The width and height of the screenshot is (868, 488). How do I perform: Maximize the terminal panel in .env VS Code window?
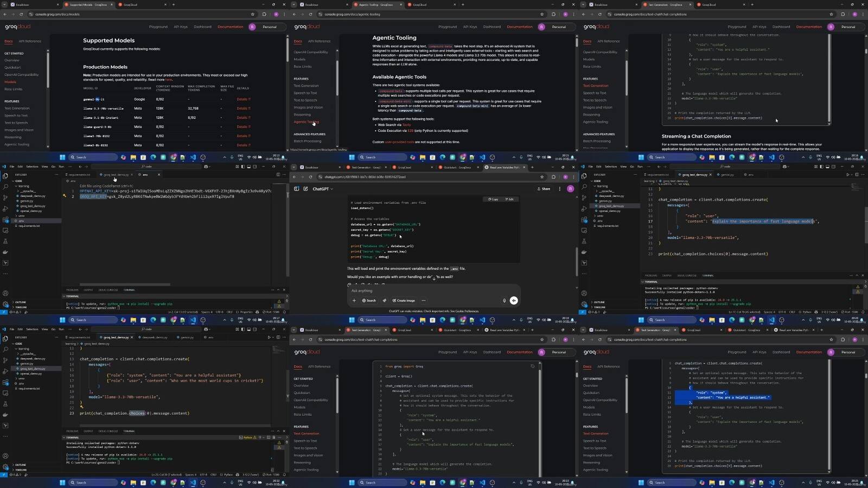(279, 290)
